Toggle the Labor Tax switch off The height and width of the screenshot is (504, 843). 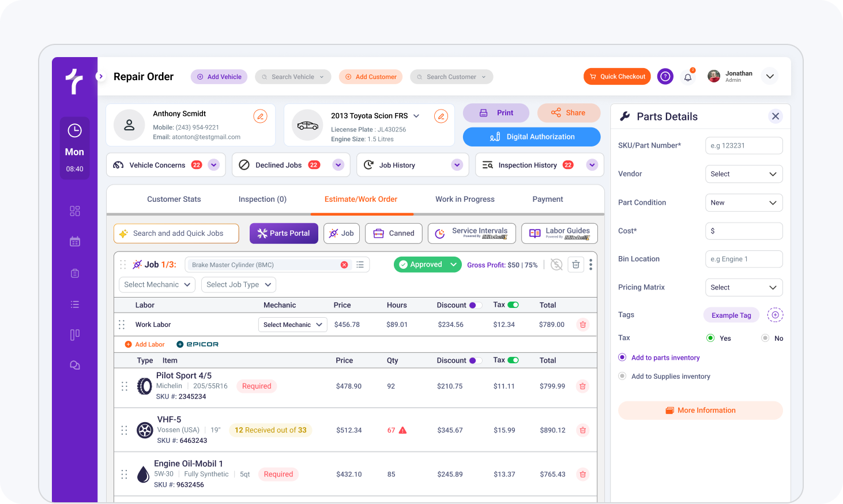pos(513,305)
